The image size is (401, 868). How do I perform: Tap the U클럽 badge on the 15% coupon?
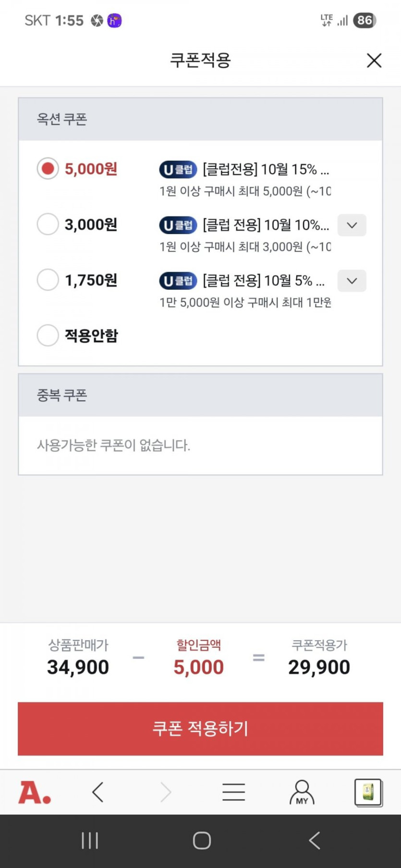pyautogui.click(x=178, y=169)
